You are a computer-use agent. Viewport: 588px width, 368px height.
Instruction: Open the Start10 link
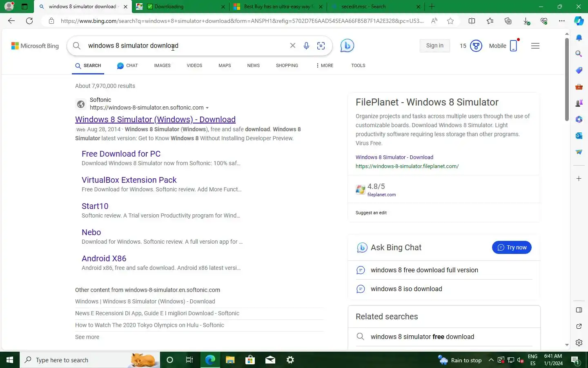pyautogui.click(x=95, y=206)
